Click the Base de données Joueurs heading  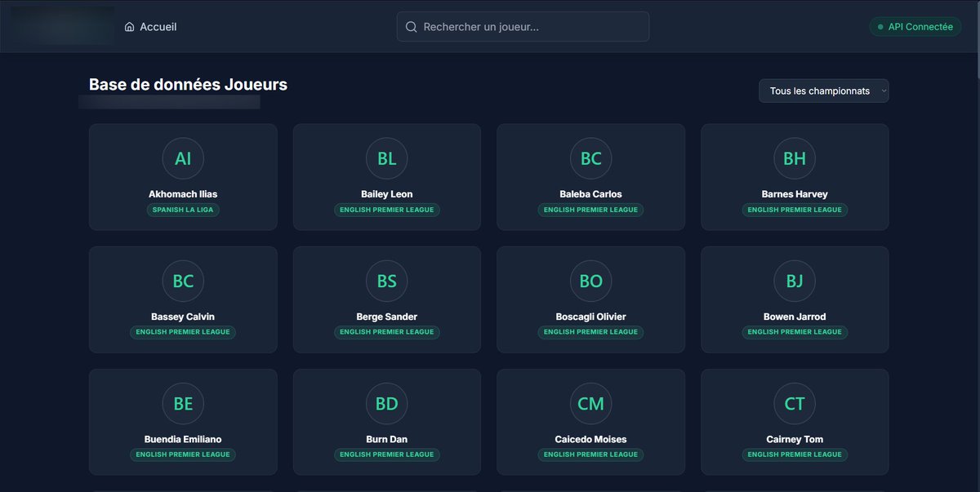pos(188,84)
